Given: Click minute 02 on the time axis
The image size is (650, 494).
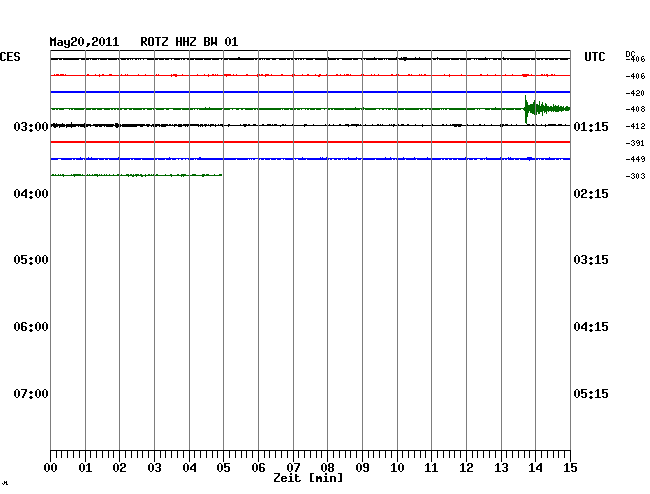Looking at the screenshot, I should click(x=119, y=468).
